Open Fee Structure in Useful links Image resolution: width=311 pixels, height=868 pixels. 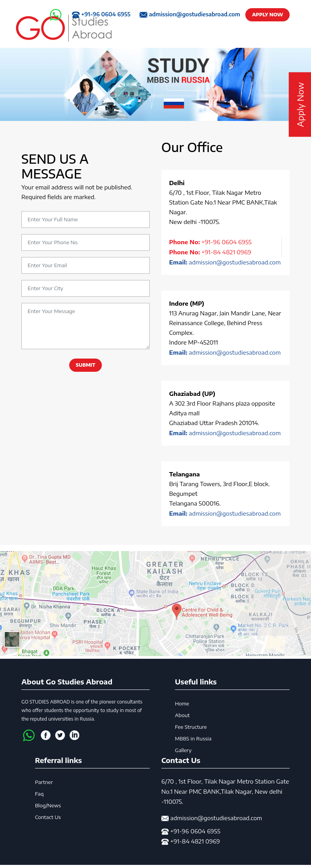click(x=191, y=727)
